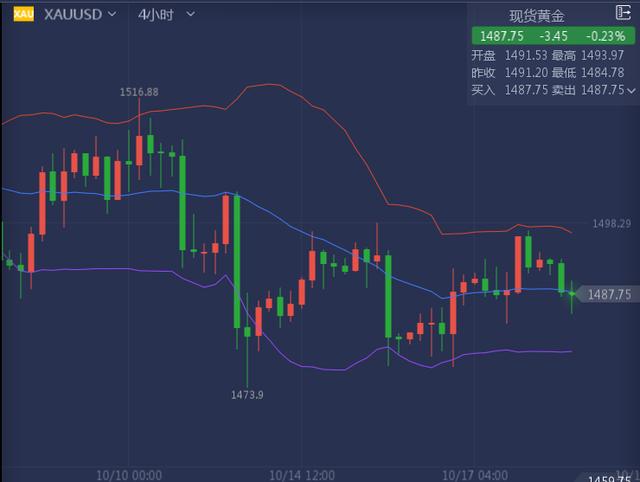Click the 现货黄金 panel title
The height and width of the screenshot is (482, 640).
[x=537, y=15]
